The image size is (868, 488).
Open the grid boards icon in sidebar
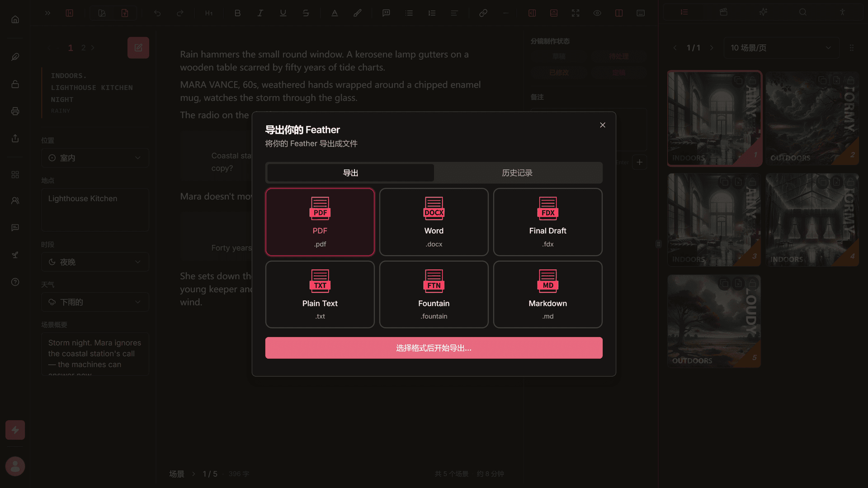point(15,174)
